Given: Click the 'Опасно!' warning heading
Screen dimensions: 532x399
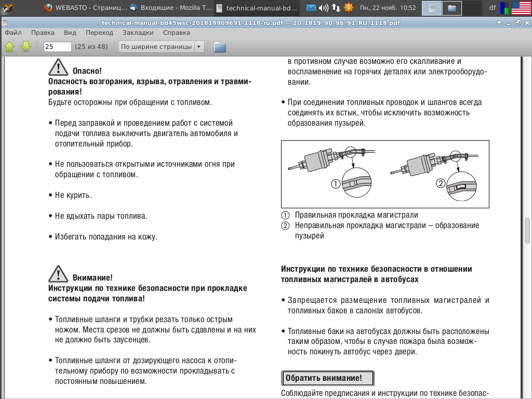Looking at the screenshot, I should pyautogui.click(x=87, y=71).
